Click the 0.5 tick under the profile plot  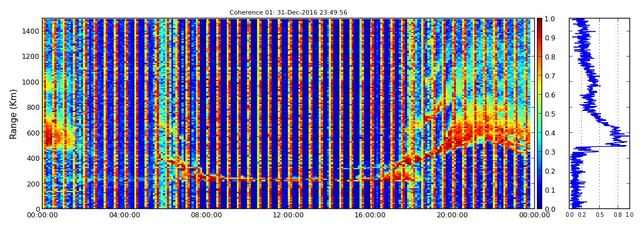(600, 215)
